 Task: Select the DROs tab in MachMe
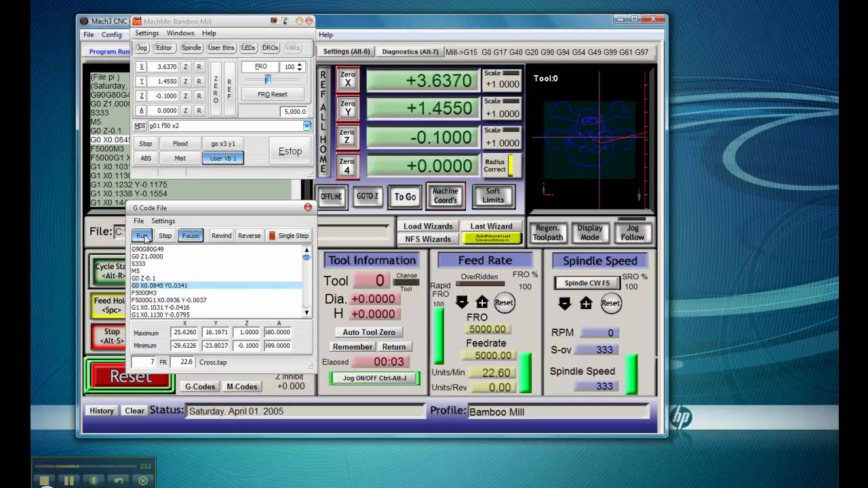(270, 48)
